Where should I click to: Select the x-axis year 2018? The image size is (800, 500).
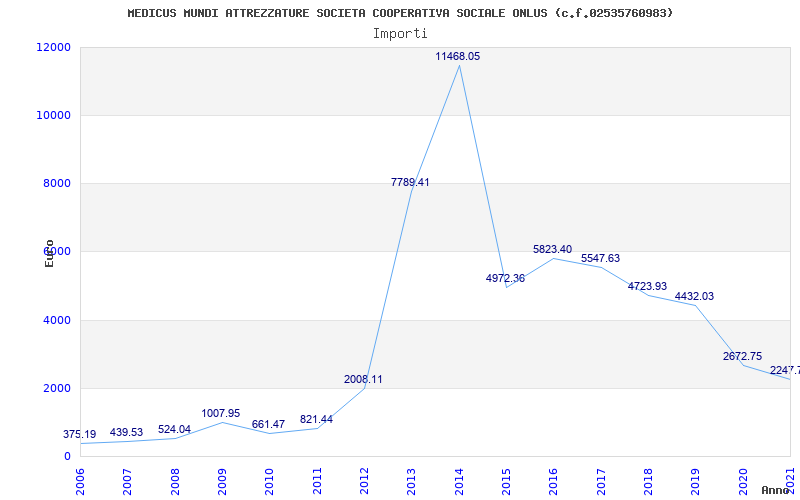tap(648, 482)
